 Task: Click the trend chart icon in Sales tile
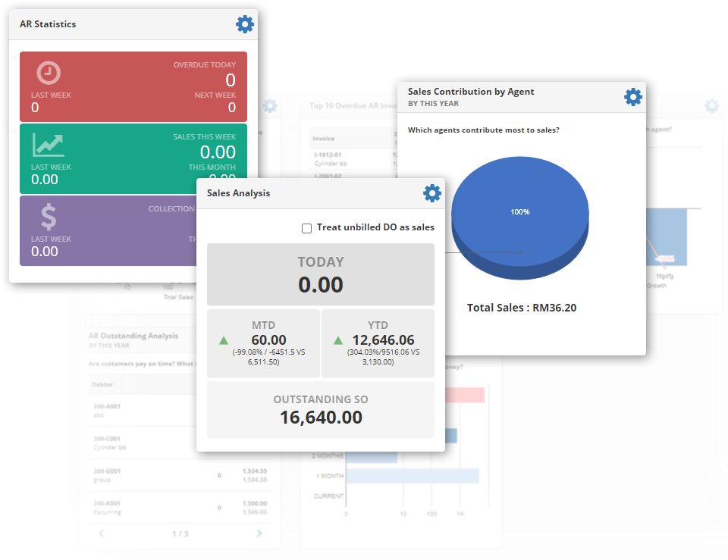[x=49, y=145]
